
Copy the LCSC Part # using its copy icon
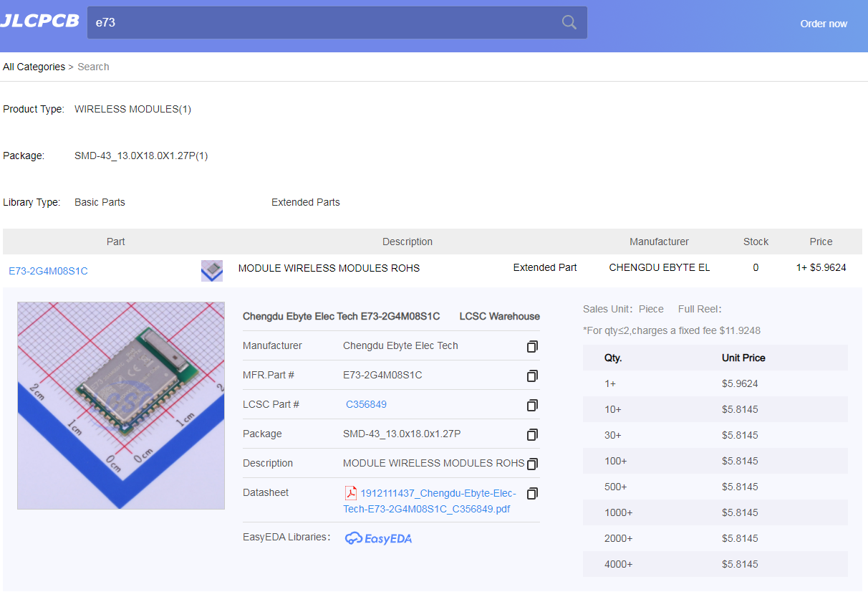coord(531,405)
